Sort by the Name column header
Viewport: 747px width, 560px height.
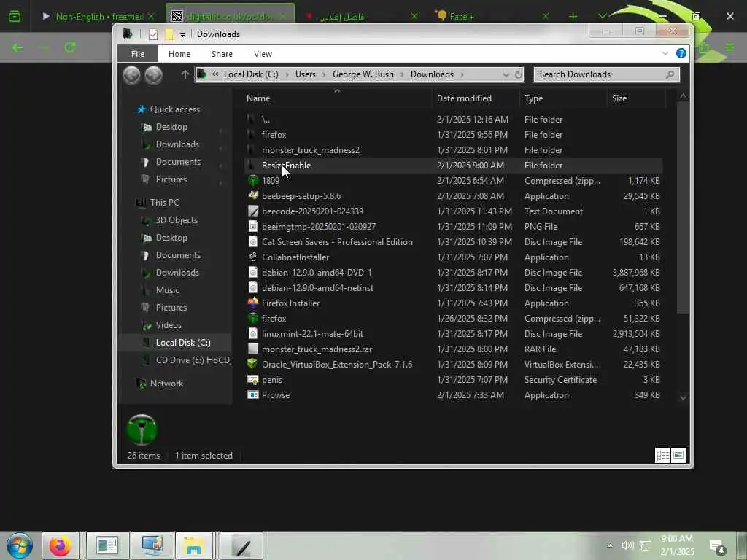[258, 98]
